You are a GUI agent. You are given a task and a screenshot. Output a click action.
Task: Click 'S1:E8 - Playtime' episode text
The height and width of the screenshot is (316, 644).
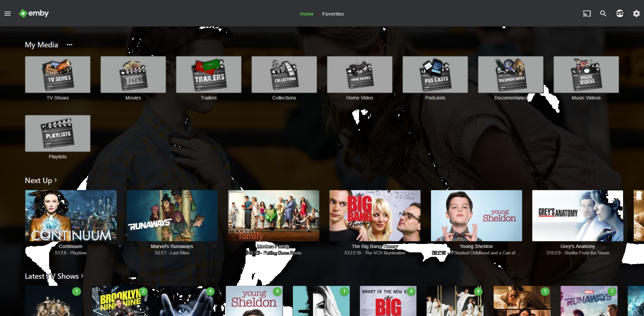click(x=70, y=253)
